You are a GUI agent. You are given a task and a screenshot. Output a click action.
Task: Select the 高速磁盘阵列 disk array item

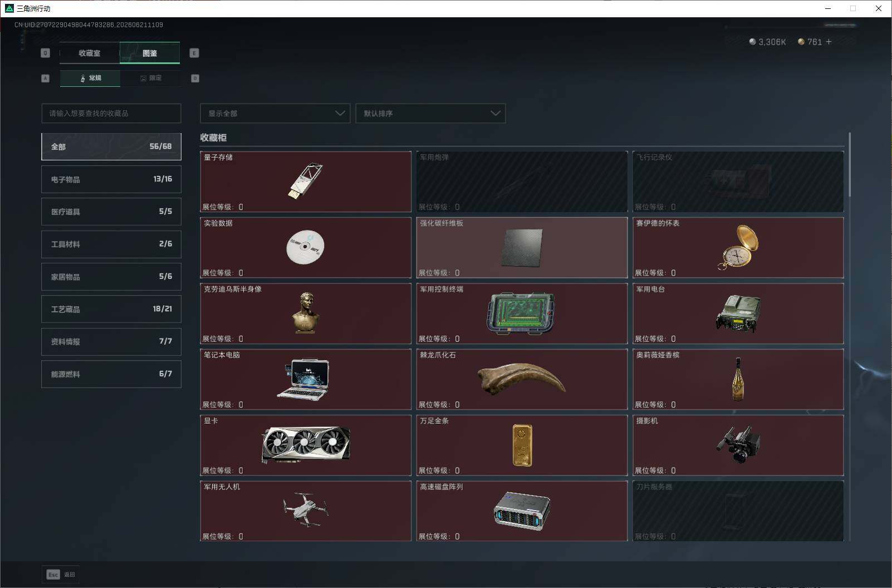(x=522, y=511)
